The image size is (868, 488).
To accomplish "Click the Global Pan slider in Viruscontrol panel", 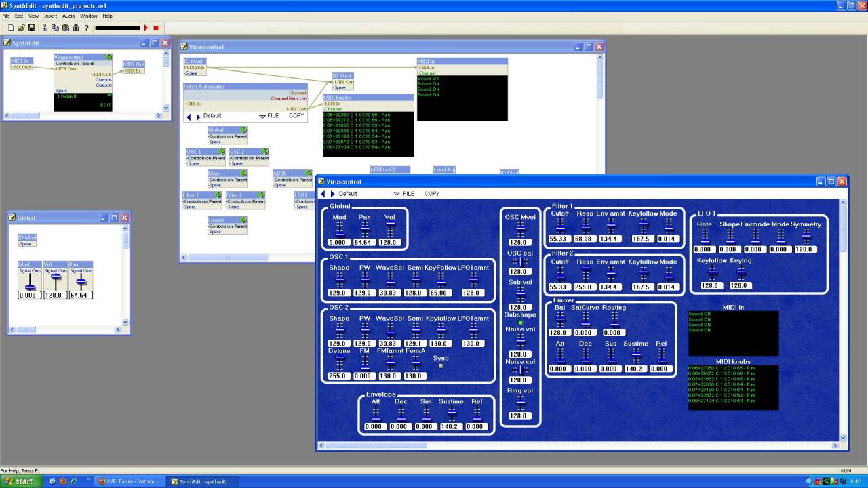I will pos(365,228).
